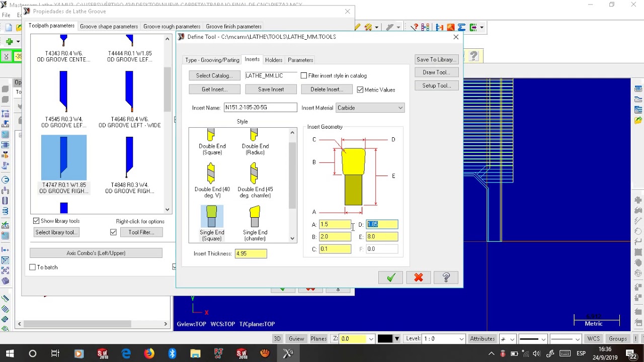Open the Windows Start menu

point(10,353)
